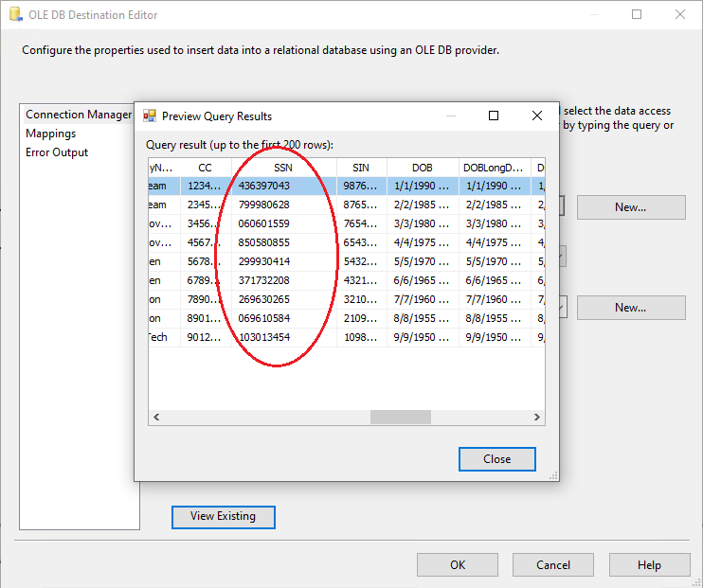Image resolution: width=703 pixels, height=588 pixels.
Task: Click the View Existing button
Action: pos(223,517)
